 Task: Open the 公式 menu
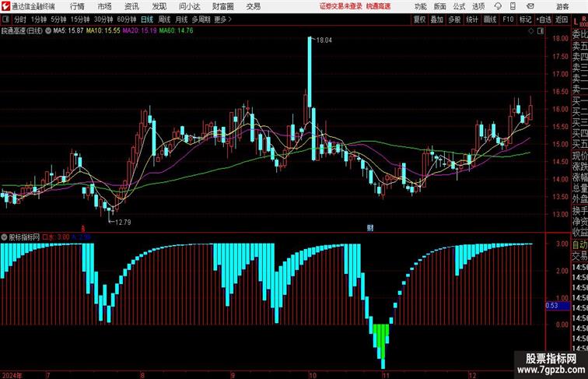coord(459,6)
